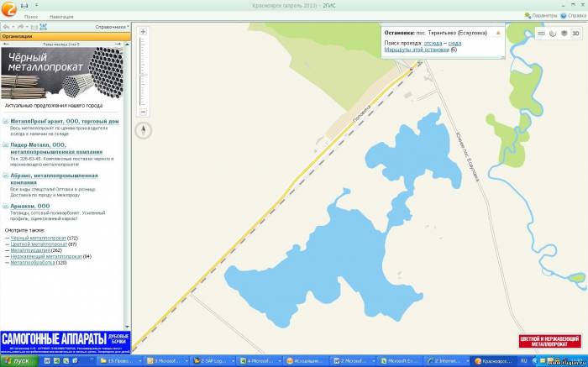Open the SAP Logon taskbar group

(213, 361)
